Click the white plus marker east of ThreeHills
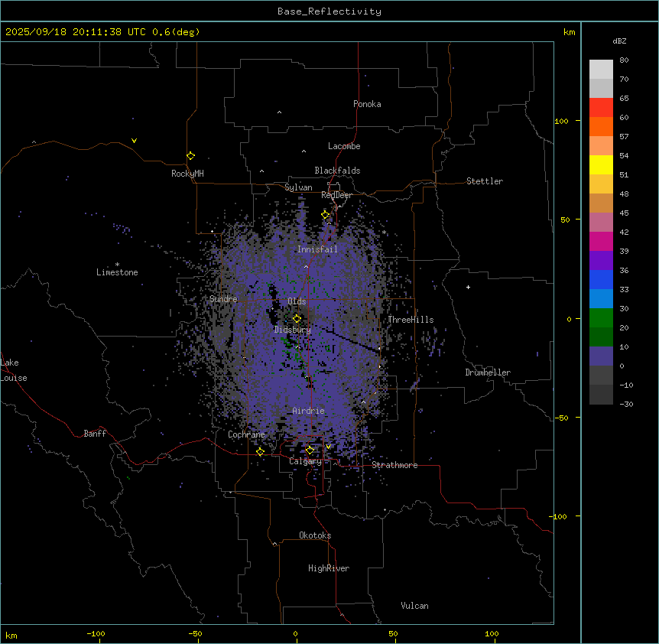 (469, 287)
